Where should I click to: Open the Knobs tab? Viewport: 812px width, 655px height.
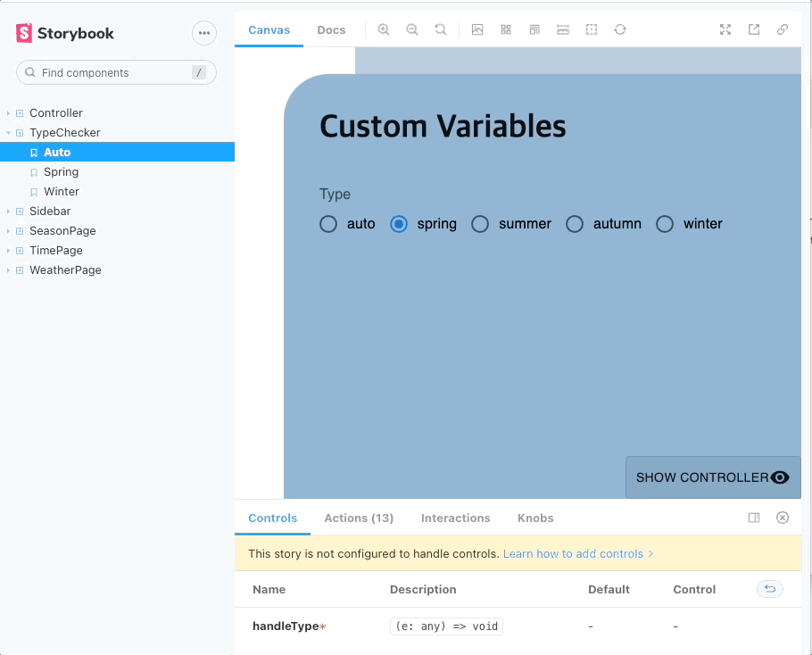(535, 518)
